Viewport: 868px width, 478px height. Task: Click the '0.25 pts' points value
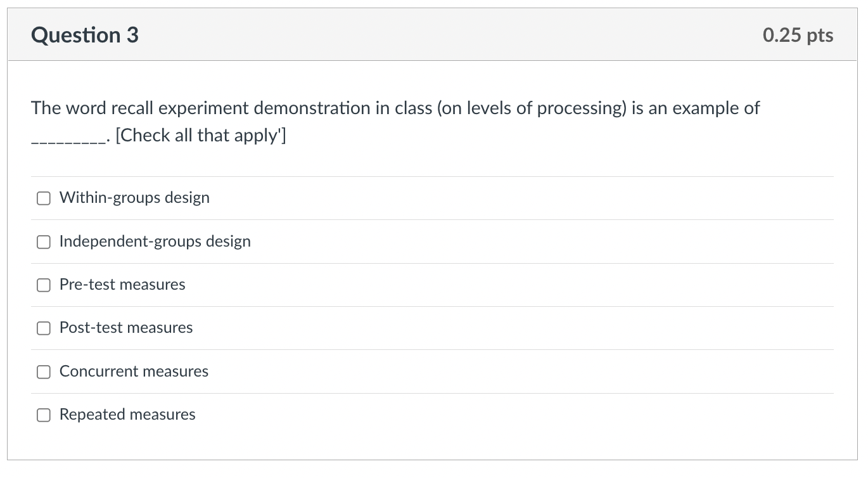click(798, 36)
